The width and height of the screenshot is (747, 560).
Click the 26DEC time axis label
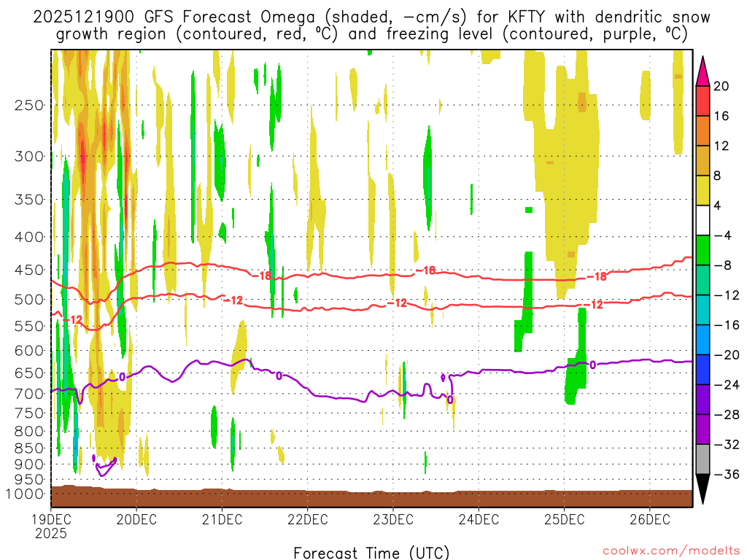point(650,519)
